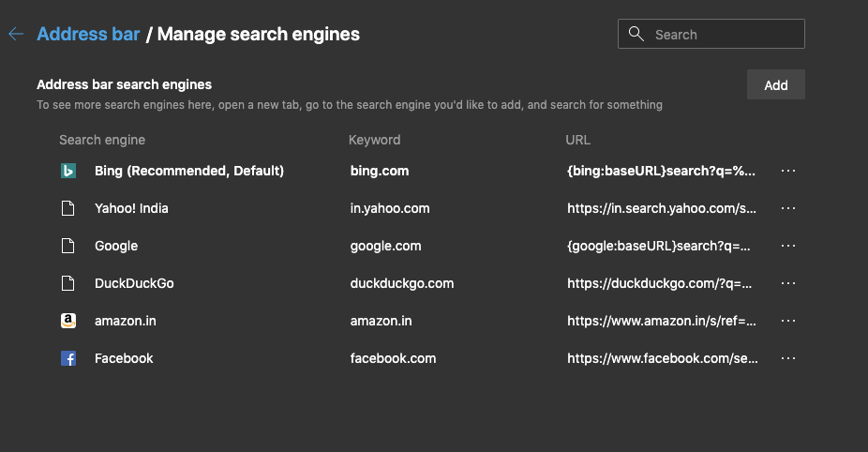Click the Yahoo! India page icon
This screenshot has width=868, height=452.
68,208
